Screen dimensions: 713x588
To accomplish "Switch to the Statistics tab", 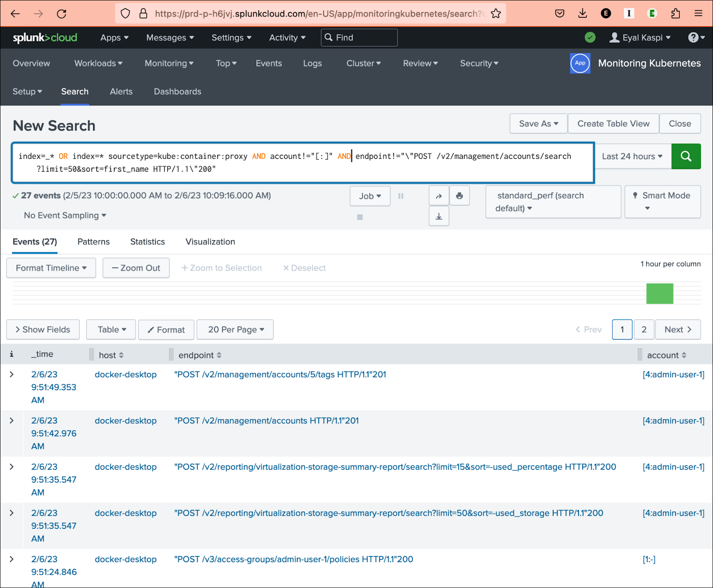I will (147, 242).
